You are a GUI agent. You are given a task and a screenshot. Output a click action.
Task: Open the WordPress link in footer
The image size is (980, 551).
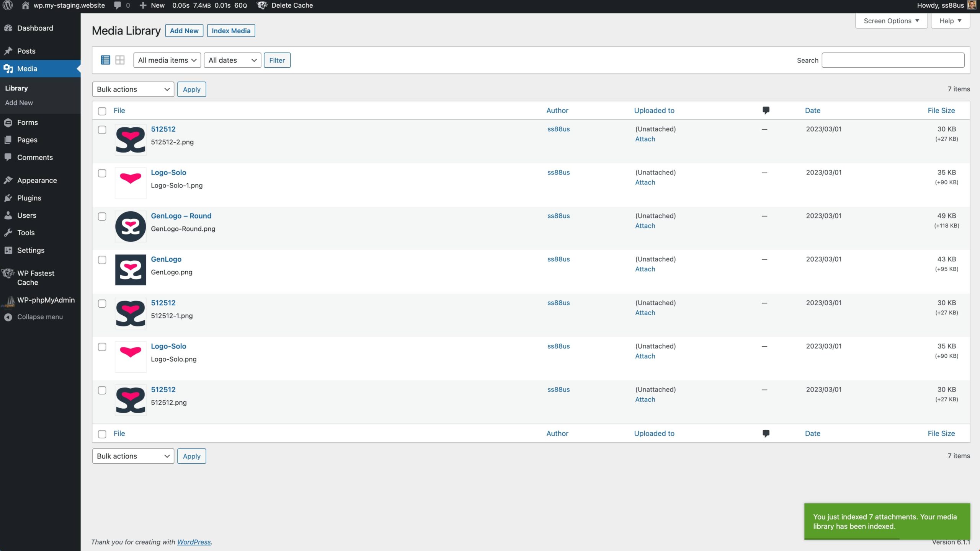pos(194,542)
